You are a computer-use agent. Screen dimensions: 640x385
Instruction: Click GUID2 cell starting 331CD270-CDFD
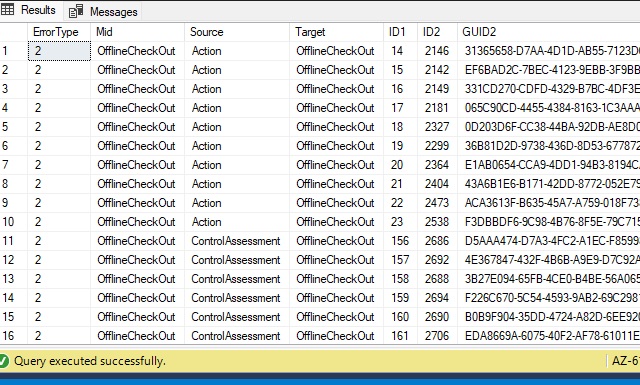pos(549,89)
